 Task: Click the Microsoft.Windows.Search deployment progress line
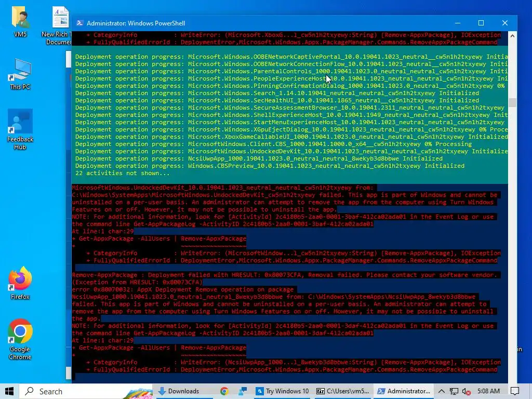(x=277, y=93)
